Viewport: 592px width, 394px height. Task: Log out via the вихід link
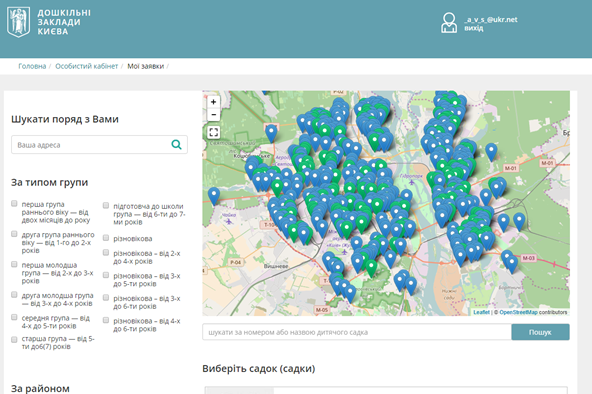point(473,28)
